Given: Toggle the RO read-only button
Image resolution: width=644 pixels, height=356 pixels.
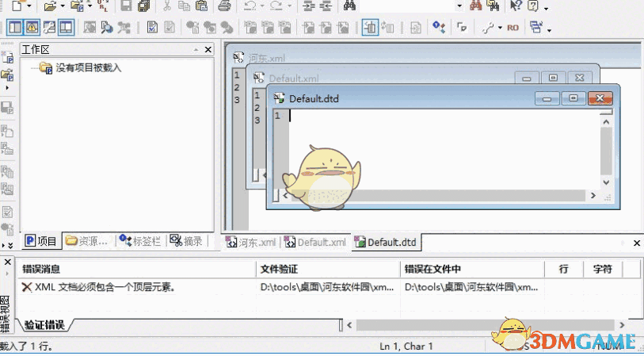Looking at the screenshot, I should click(513, 28).
